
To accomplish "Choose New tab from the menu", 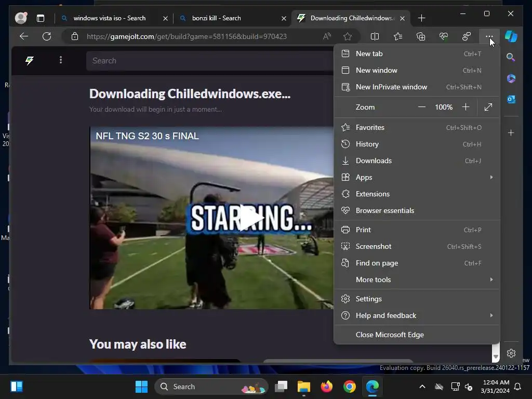I will [x=417, y=54].
